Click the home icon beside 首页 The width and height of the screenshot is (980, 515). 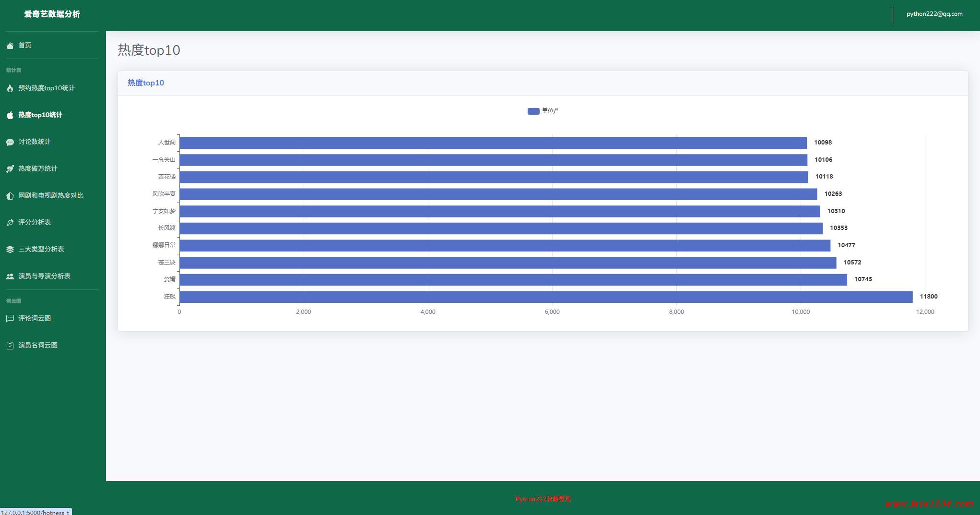[10, 46]
